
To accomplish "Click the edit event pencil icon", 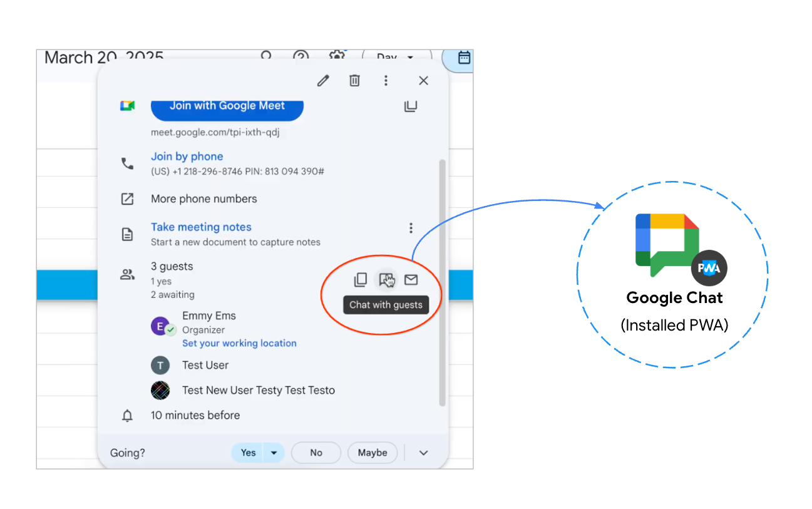I will [x=323, y=81].
